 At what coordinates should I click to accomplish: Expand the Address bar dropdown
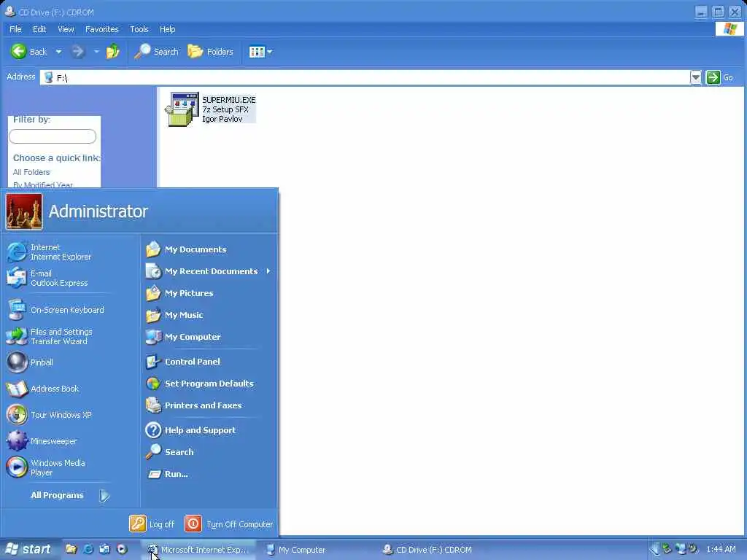pyautogui.click(x=695, y=77)
